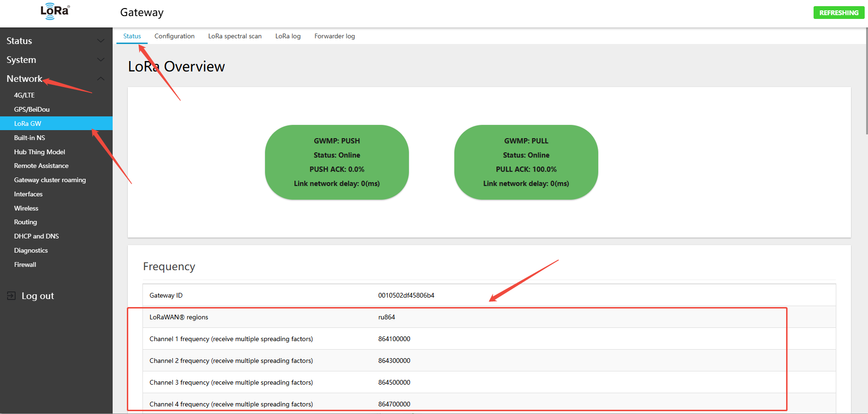Open GPS/BeiDou settings
The width and height of the screenshot is (868, 414).
click(x=32, y=109)
